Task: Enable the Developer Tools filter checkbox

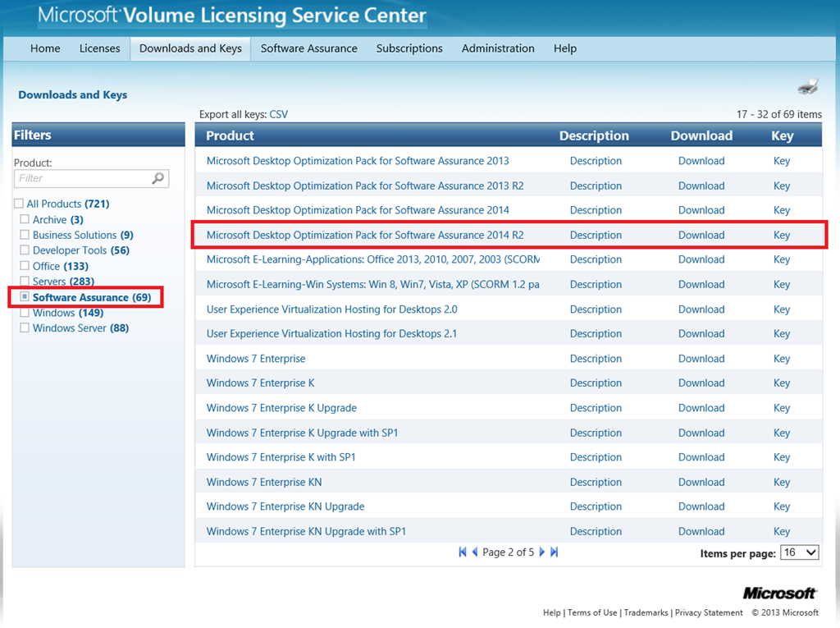Action: coord(25,250)
